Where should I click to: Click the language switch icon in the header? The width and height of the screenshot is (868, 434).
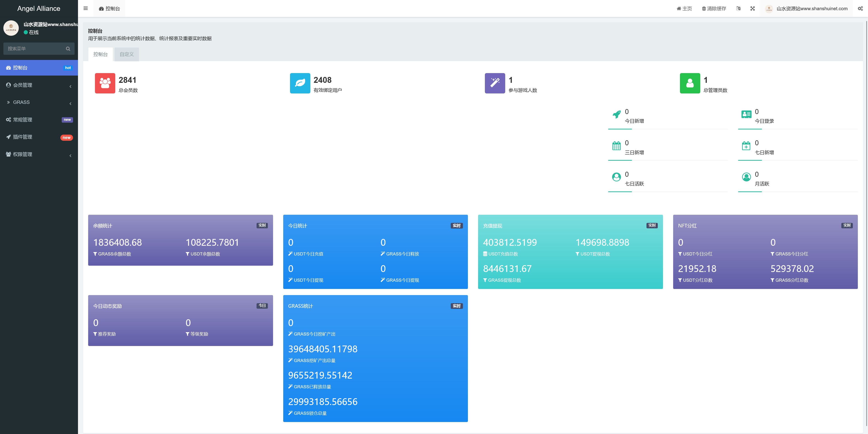(x=738, y=8)
